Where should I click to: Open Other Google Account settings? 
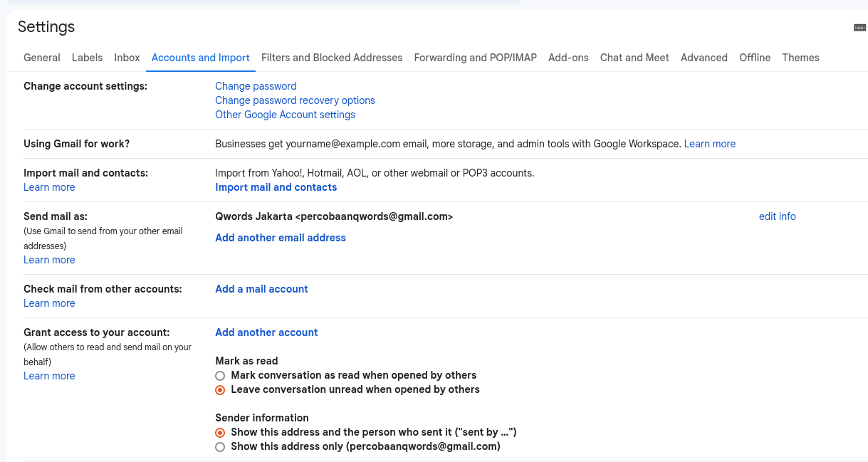tap(285, 115)
